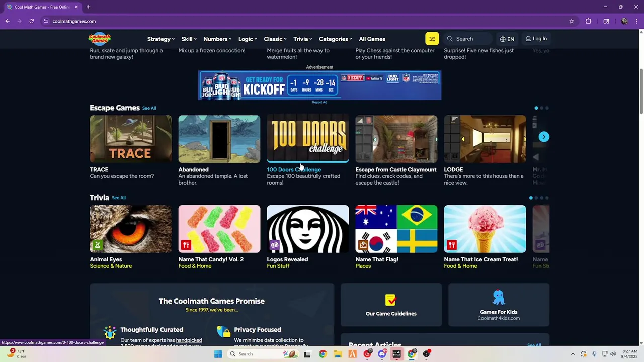Click the LODGE game title
The image size is (644, 362).
[x=453, y=170]
